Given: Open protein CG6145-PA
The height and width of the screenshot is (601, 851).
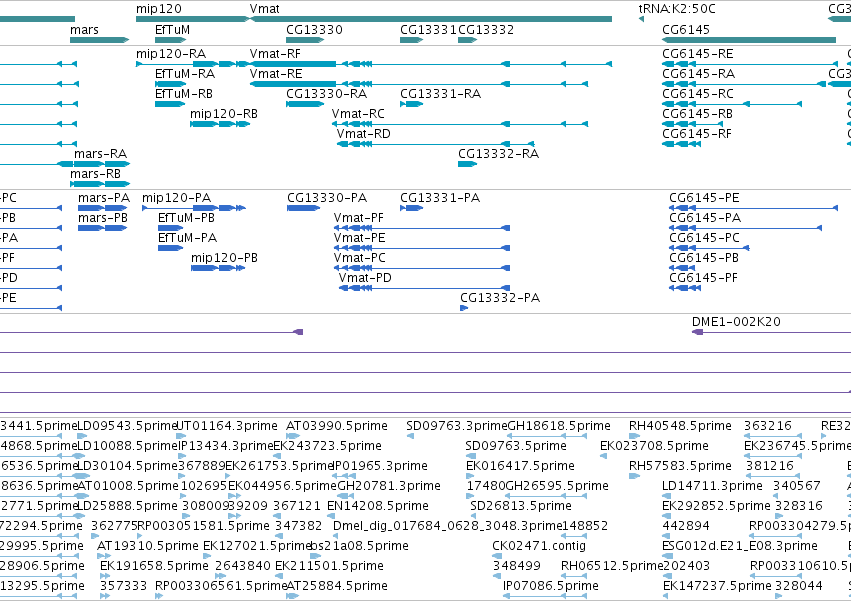Looking at the screenshot, I should pos(705,218).
